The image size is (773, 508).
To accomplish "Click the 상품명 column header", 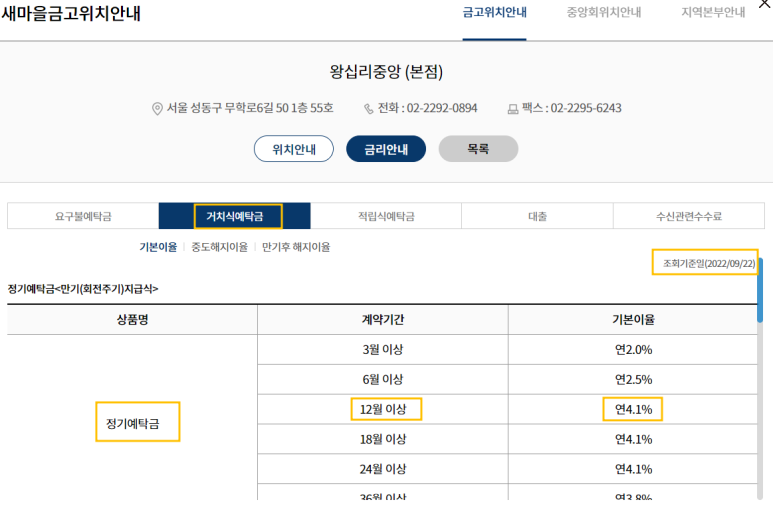I will pyautogui.click(x=132, y=320).
